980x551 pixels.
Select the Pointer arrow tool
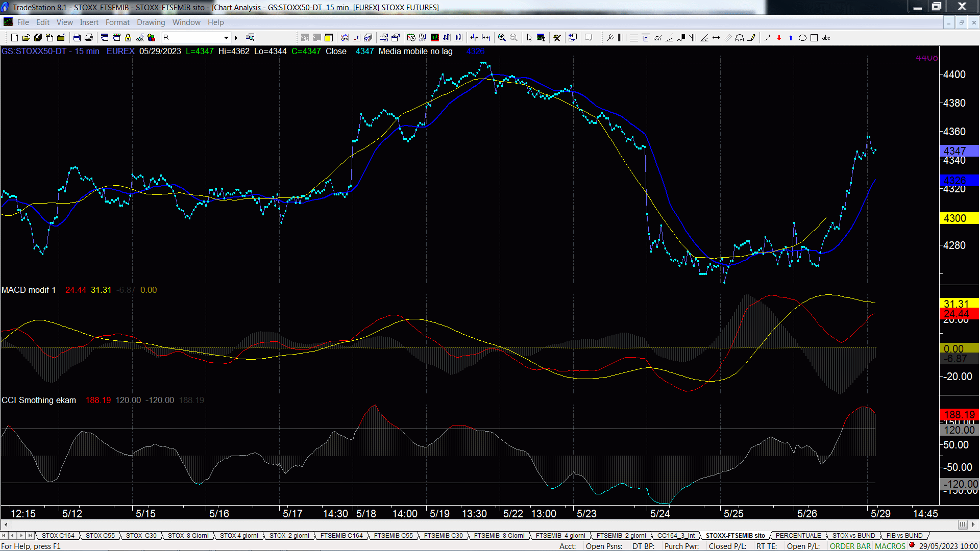pos(529,38)
